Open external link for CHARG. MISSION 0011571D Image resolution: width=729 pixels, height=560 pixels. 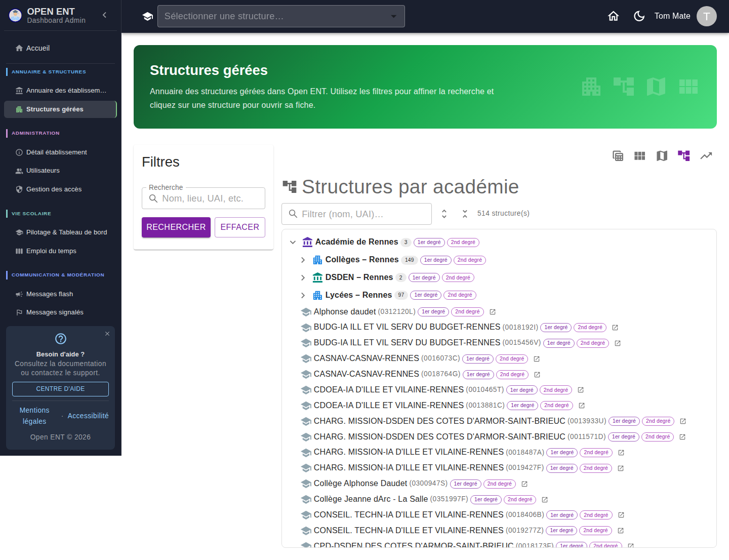coord(682,437)
